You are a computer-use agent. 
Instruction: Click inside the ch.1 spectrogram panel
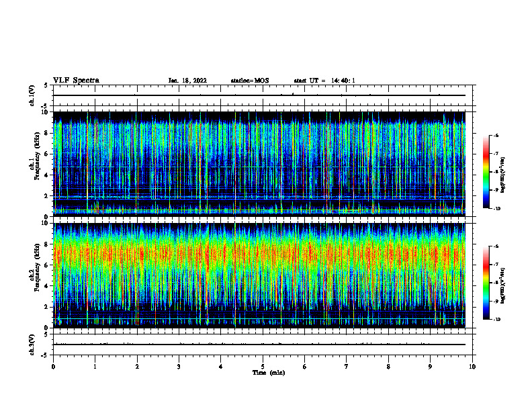[259, 164]
